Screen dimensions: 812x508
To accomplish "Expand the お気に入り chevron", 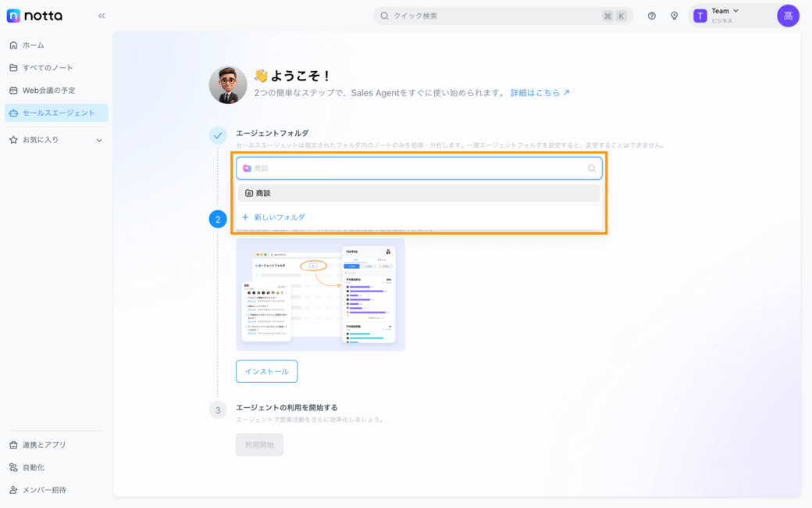I will tap(99, 140).
